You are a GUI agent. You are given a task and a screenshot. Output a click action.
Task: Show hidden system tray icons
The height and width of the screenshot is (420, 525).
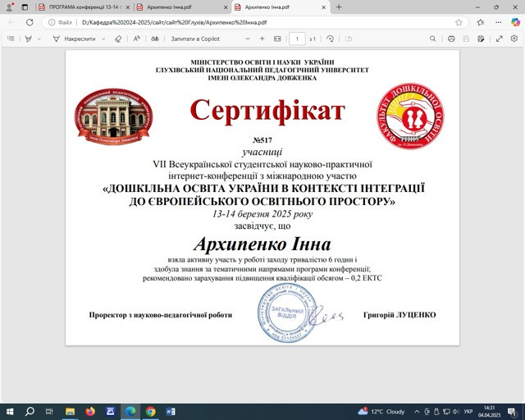417,412
